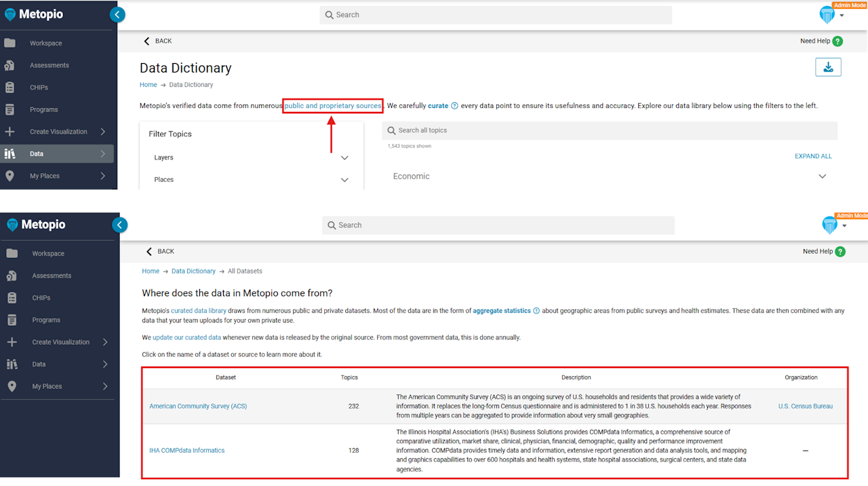Click the BACK button on All Datasets page
Image resolution: width=868 pixels, height=486 pixels.
tap(160, 251)
